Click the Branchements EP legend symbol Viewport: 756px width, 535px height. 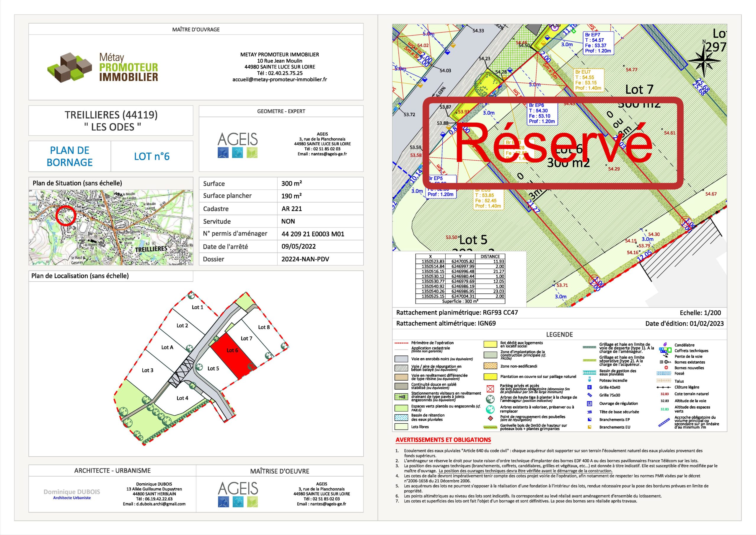589,420
